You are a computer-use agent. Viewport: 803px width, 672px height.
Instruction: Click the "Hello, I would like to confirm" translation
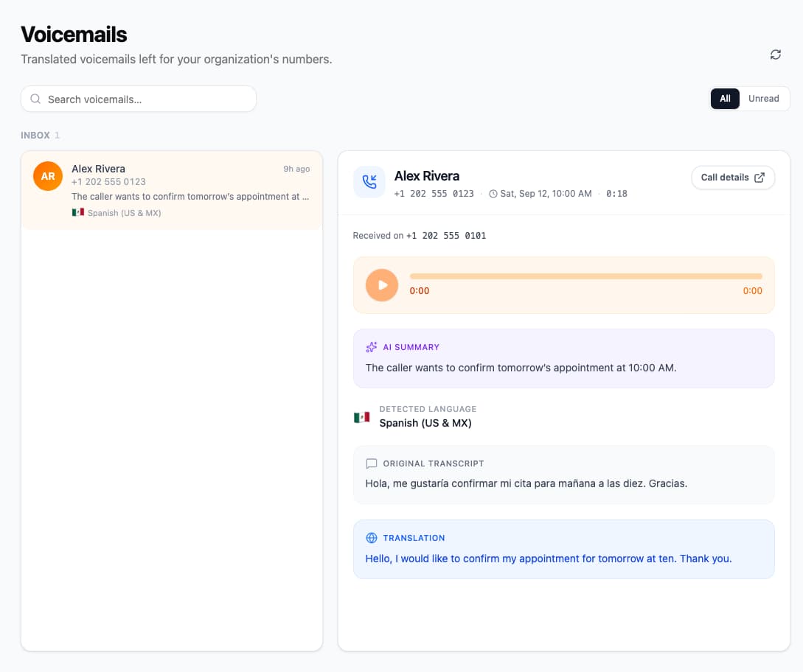coord(549,559)
